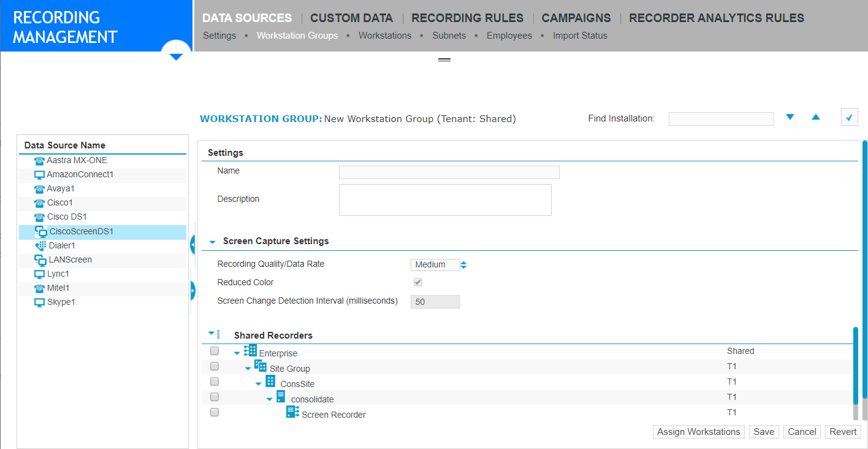Click inside the Name input field

pyautogui.click(x=449, y=172)
